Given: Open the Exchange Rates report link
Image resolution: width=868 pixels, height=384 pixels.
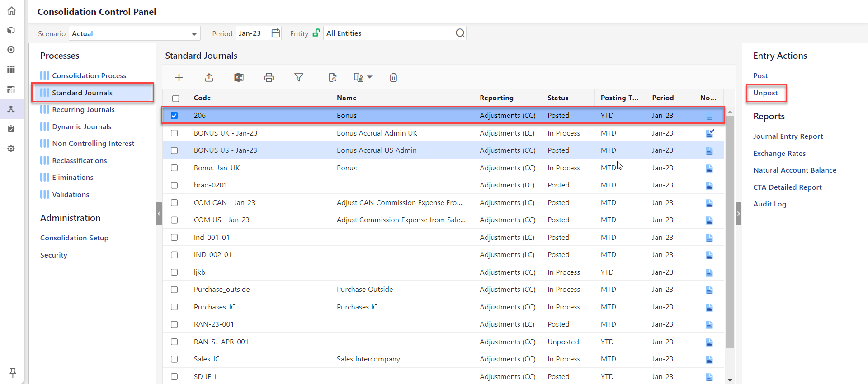Looking at the screenshot, I should [779, 153].
